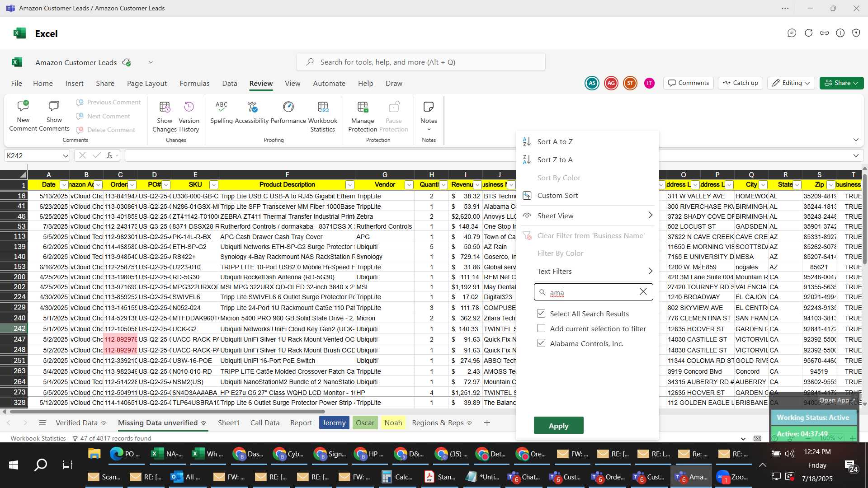Click the search for tools box
The image size is (868, 488).
420,62
